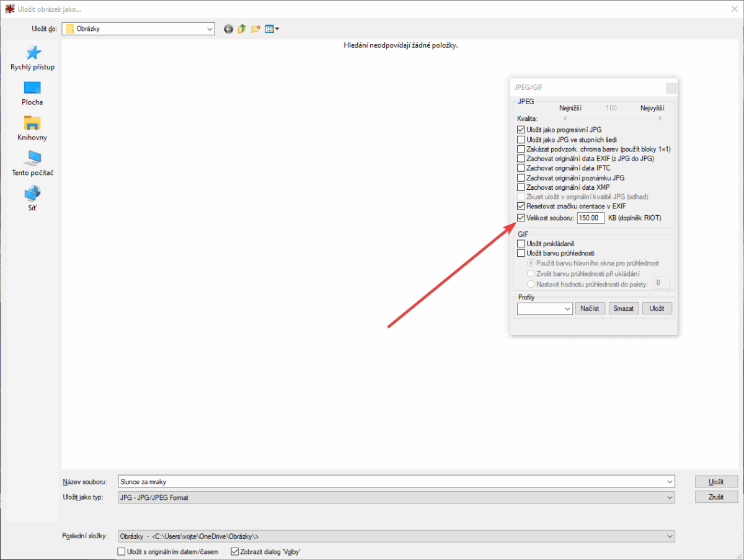Disable Uložit jako progresivní JPG
This screenshot has height=560, width=744.
521,130
